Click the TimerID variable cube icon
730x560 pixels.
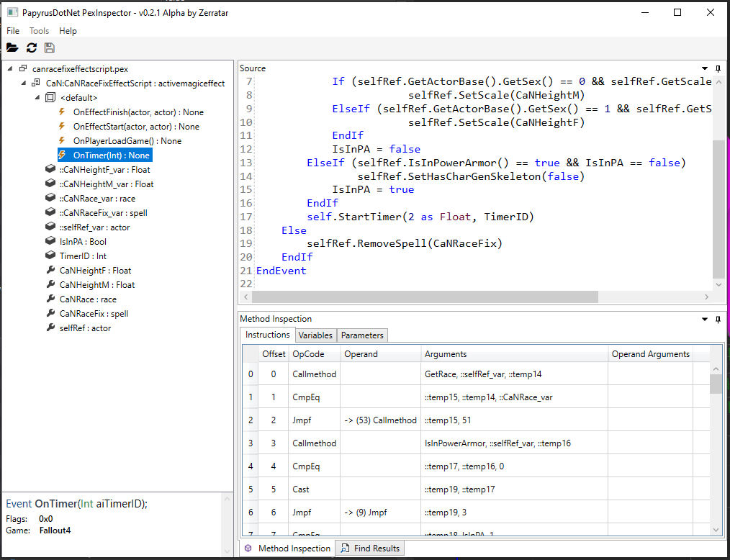pos(50,256)
